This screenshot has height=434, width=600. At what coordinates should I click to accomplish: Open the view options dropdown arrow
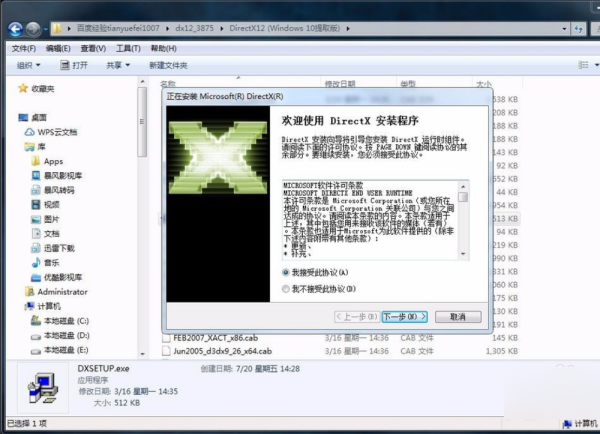(597, 65)
